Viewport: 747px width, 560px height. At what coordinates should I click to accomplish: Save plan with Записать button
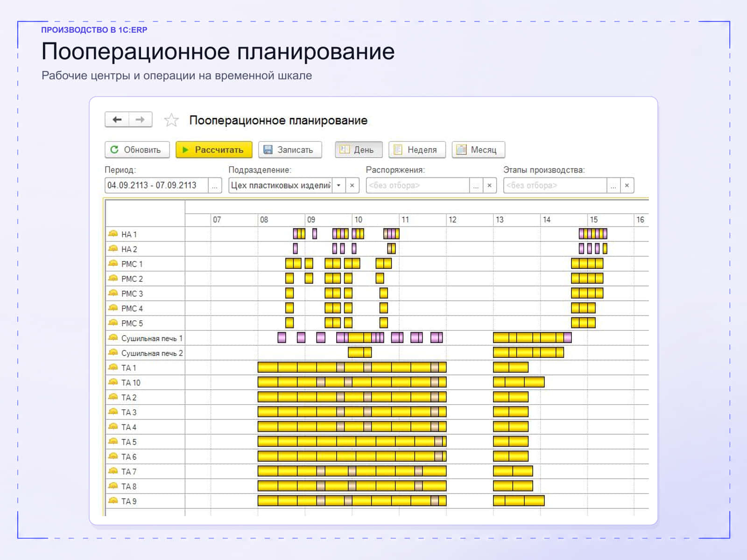[x=290, y=150]
